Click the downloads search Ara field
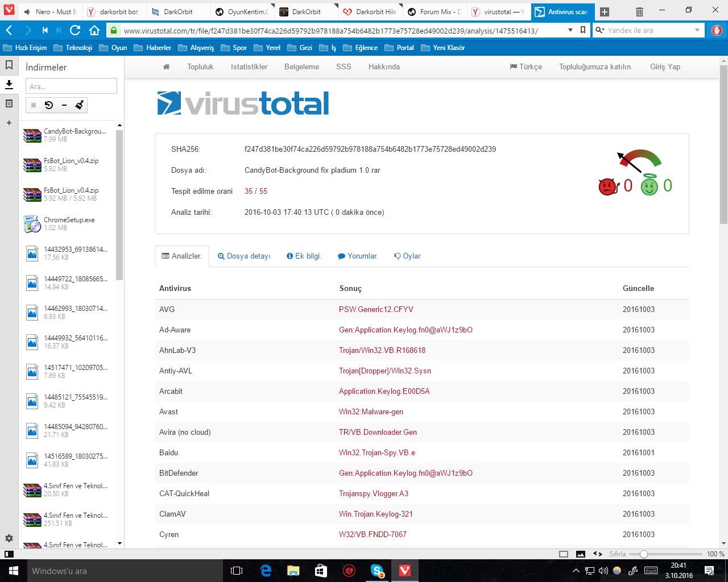Screen dimensions: 728x582 (71, 86)
